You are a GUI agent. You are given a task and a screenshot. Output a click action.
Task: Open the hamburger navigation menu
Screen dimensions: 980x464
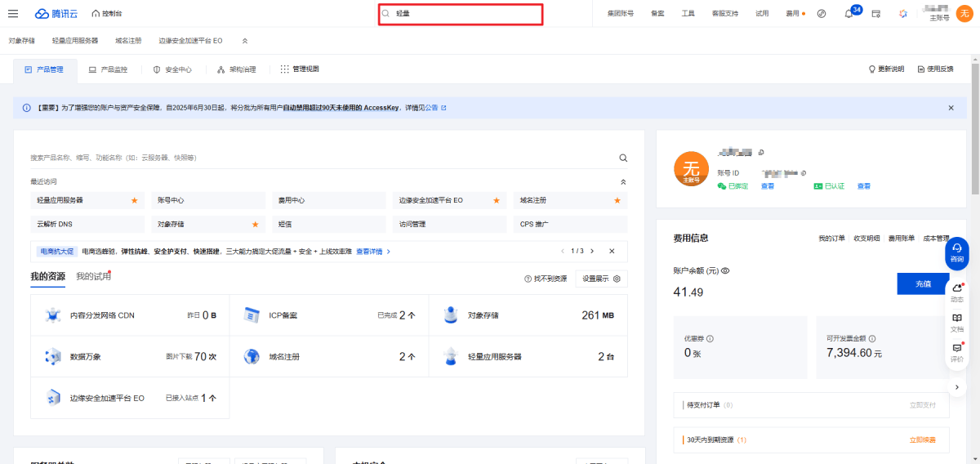coord(13,13)
